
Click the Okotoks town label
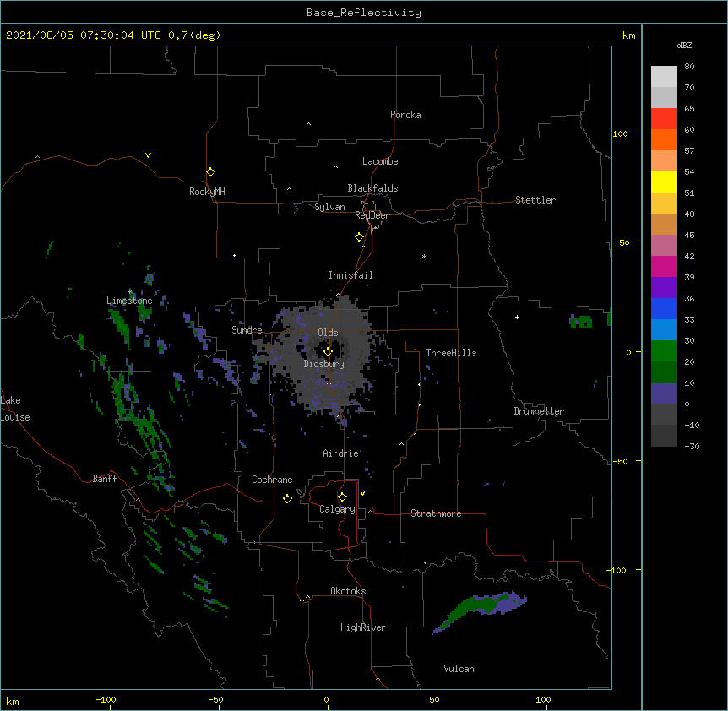coord(348,591)
